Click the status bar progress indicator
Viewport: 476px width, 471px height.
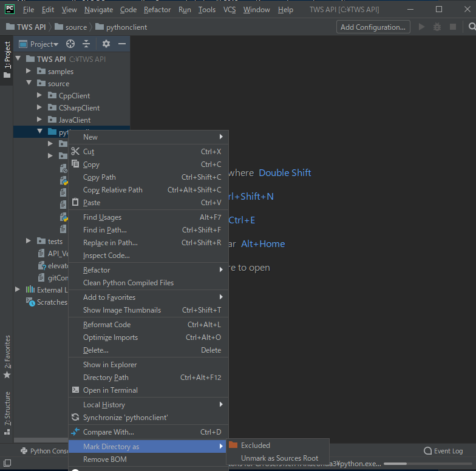coord(427,464)
